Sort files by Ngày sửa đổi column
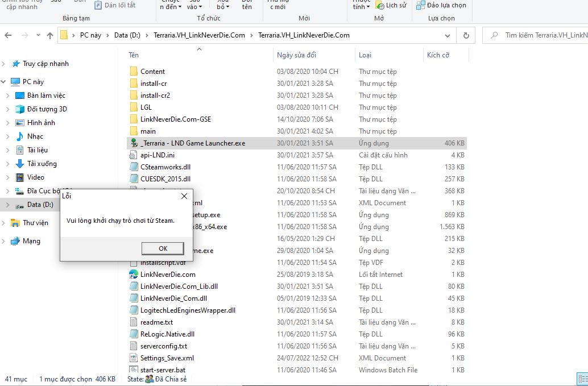Viewport: 588px width, 386px height. (296, 55)
